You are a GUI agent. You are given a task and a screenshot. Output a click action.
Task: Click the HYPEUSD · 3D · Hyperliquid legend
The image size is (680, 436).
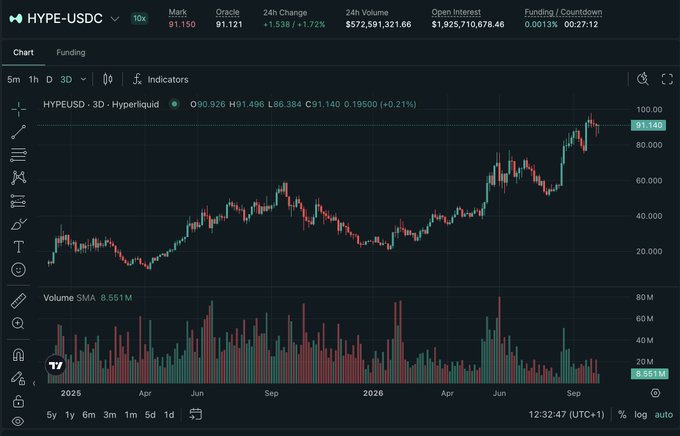pyautogui.click(x=101, y=104)
